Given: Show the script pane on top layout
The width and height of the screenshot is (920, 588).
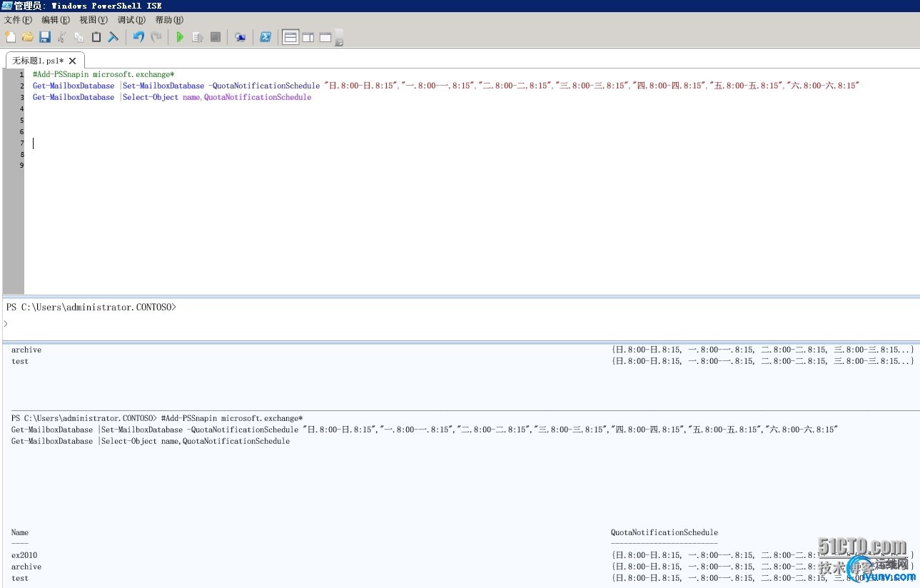Looking at the screenshot, I should point(290,37).
